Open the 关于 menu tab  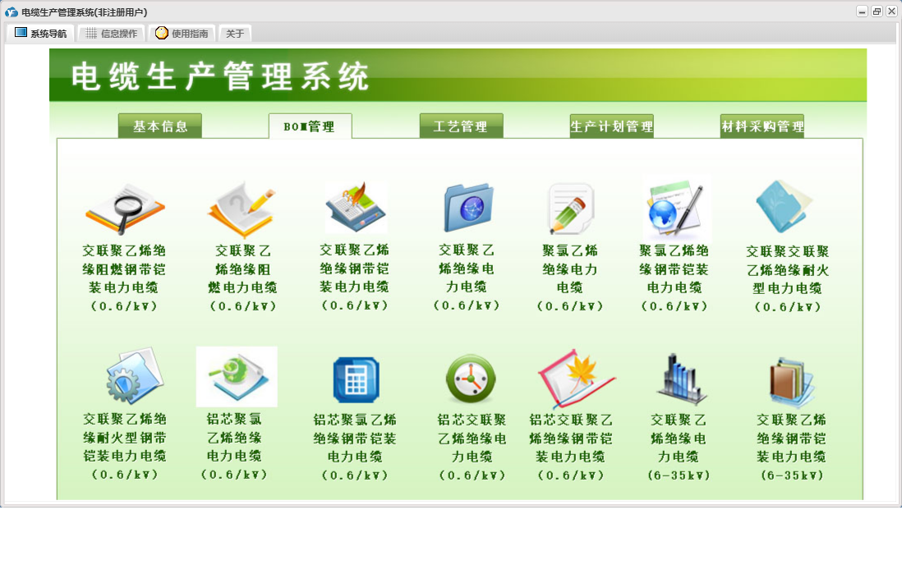(235, 34)
